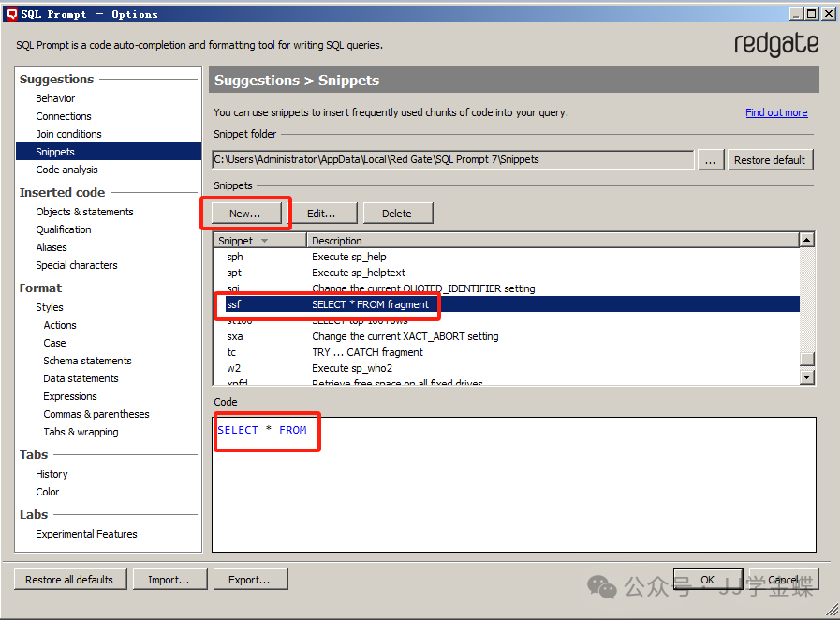This screenshot has width=840, height=620.
Task: Close the Options window
Action: click(x=828, y=14)
